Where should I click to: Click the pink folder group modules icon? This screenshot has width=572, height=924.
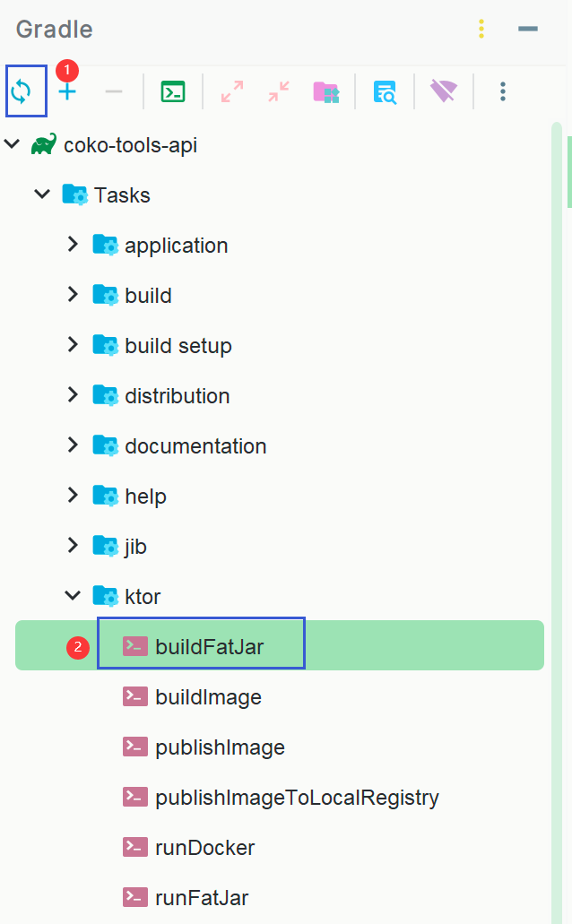(x=325, y=91)
